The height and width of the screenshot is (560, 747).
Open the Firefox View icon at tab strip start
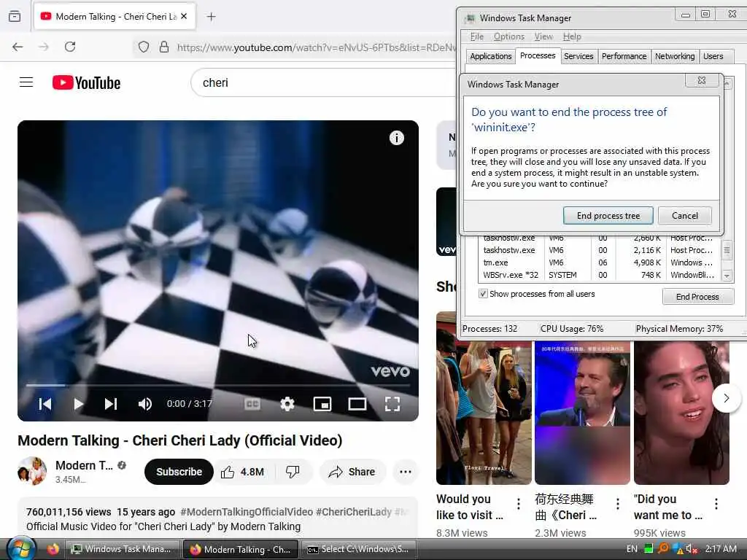pyautogui.click(x=15, y=17)
